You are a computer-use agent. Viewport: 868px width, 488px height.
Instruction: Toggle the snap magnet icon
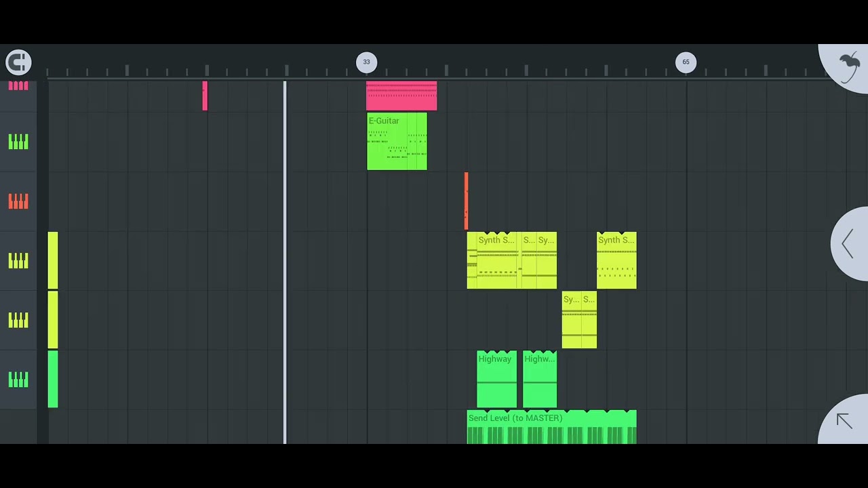pos(18,62)
